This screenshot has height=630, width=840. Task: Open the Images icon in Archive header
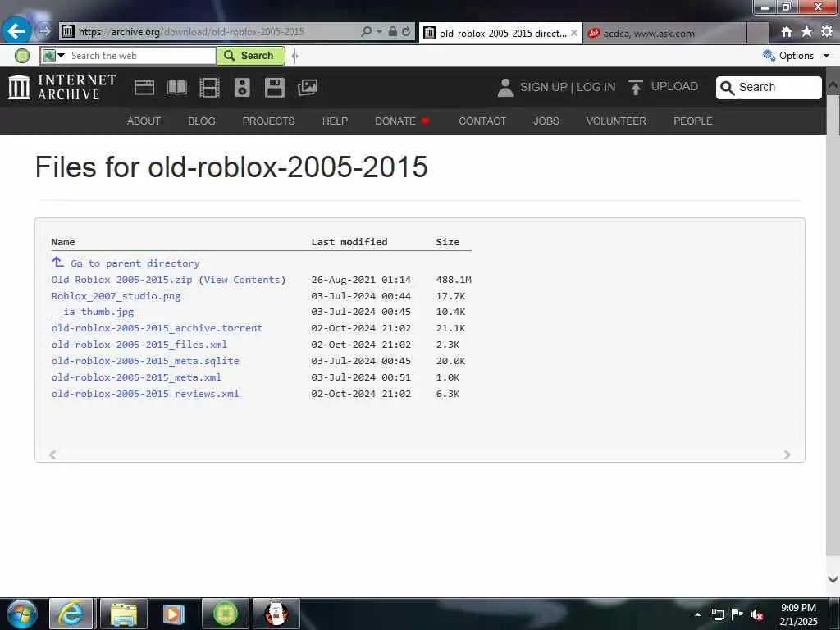click(308, 87)
